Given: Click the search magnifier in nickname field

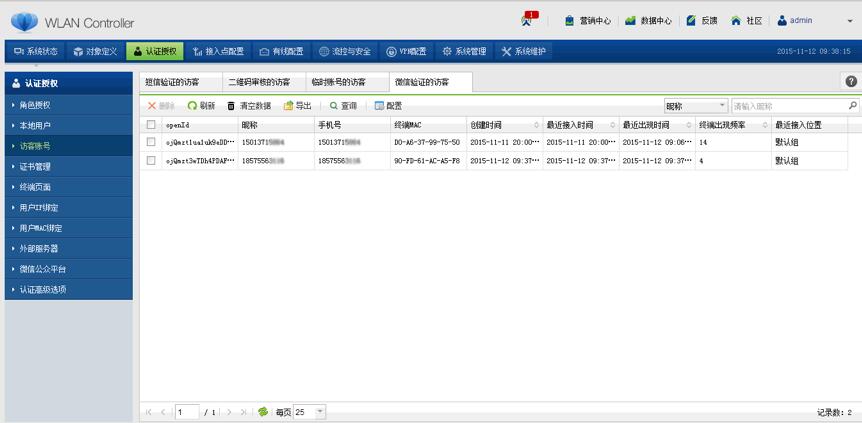Looking at the screenshot, I should pos(852,106).
